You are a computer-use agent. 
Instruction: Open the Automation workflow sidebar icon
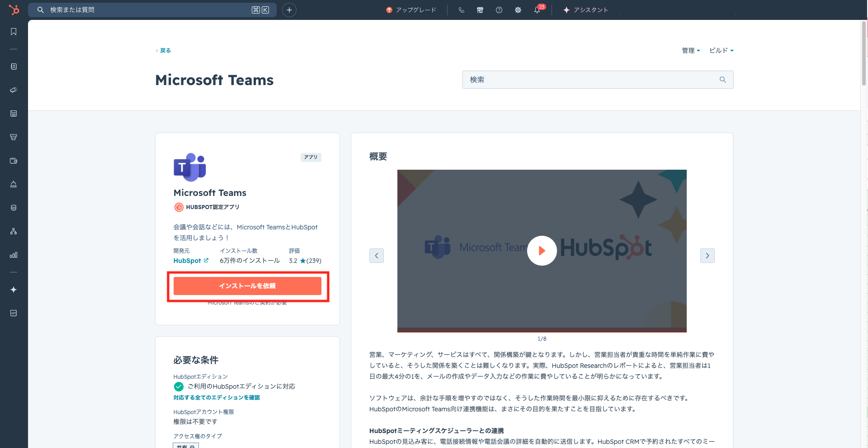tap(14, 231)
